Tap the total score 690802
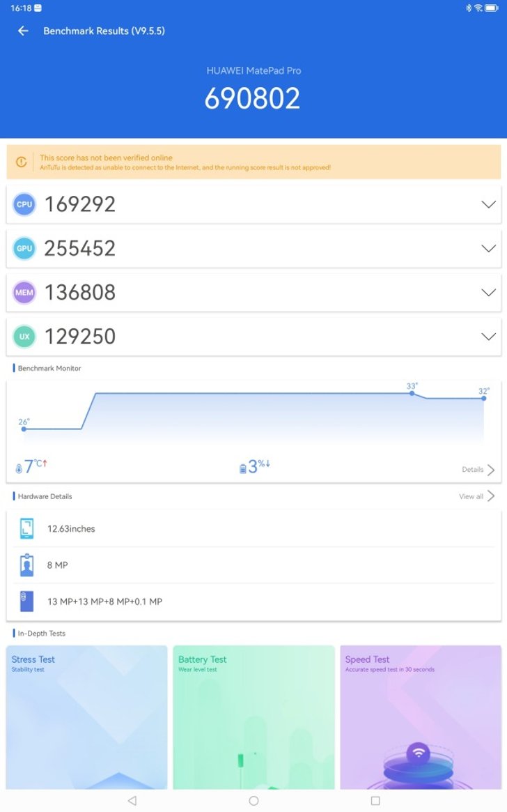Viewport: 507px width, 812px height. coord(253,98)
